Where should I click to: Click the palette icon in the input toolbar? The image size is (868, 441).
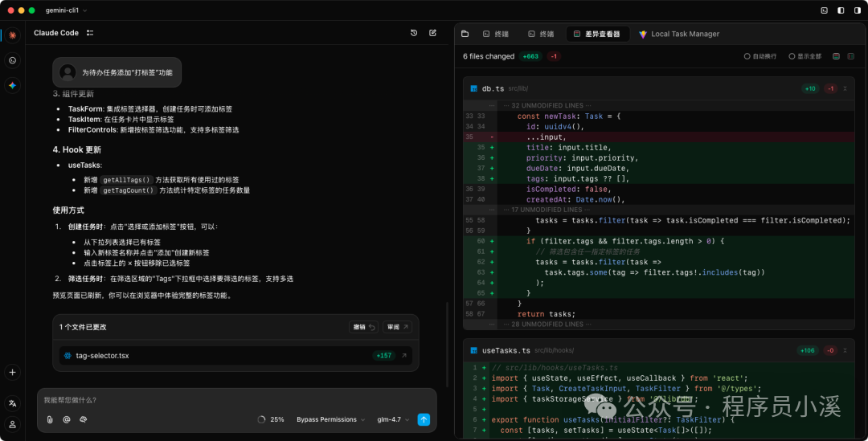point(83,419)
